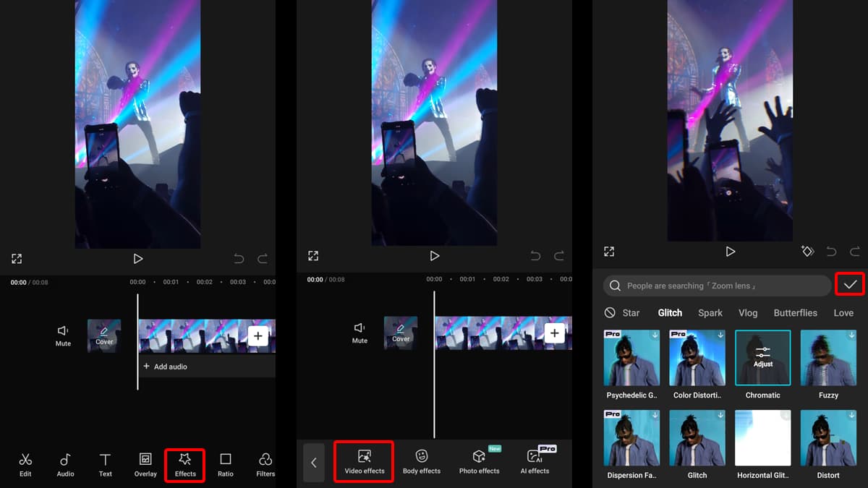
Task: Select Body effects
Action: point(421,461)
